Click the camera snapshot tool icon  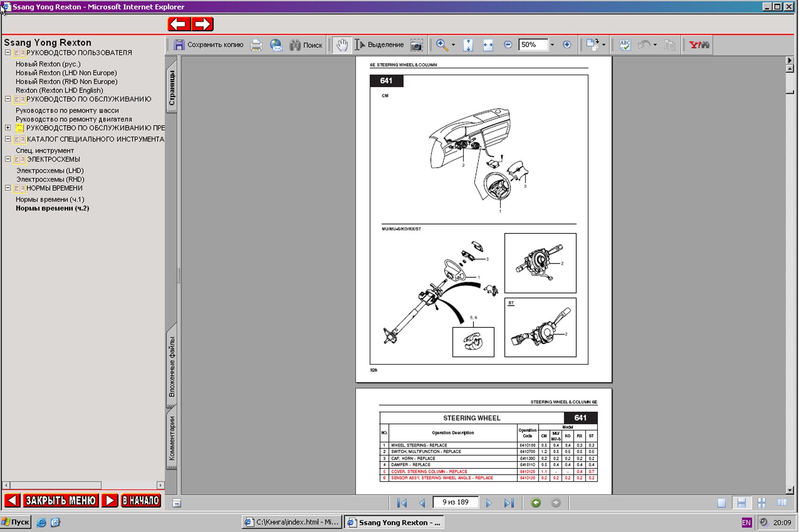tap(416, 45)
